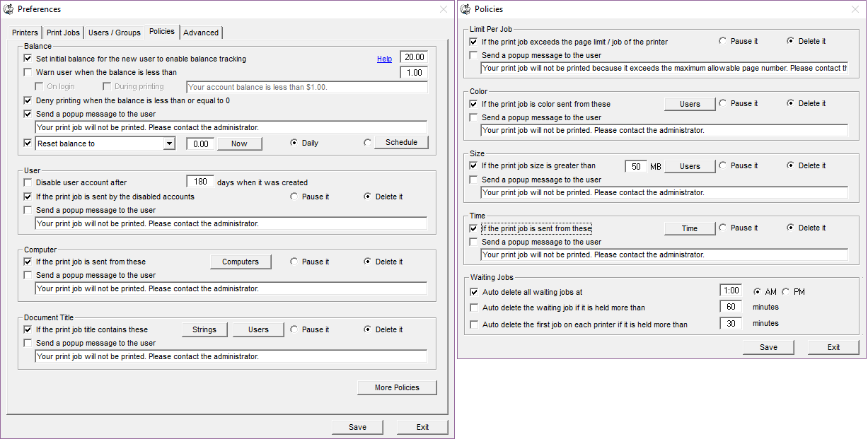868x439 pixels.
Task: Uncheck deny printing when balance is zero
Action: click(28, 100)
